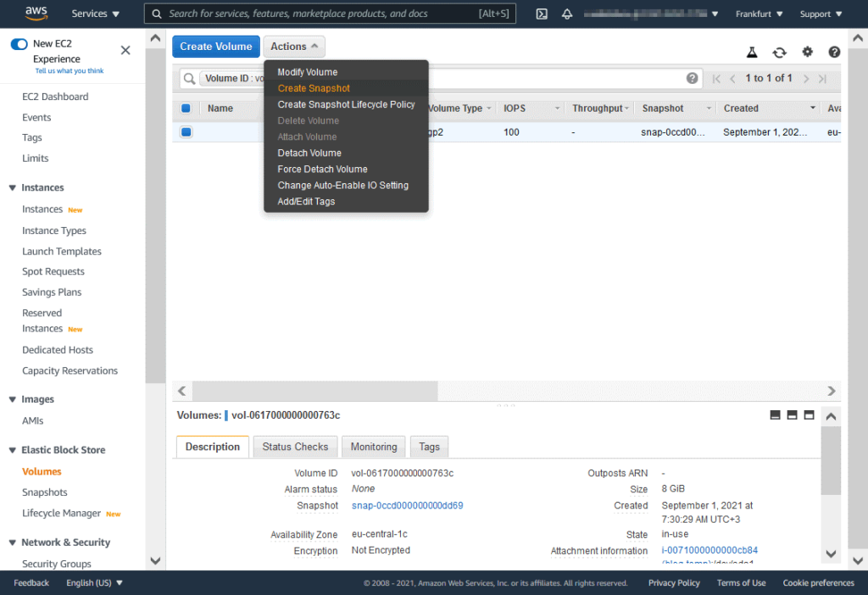Open the help question mark icon

(834, 52)
